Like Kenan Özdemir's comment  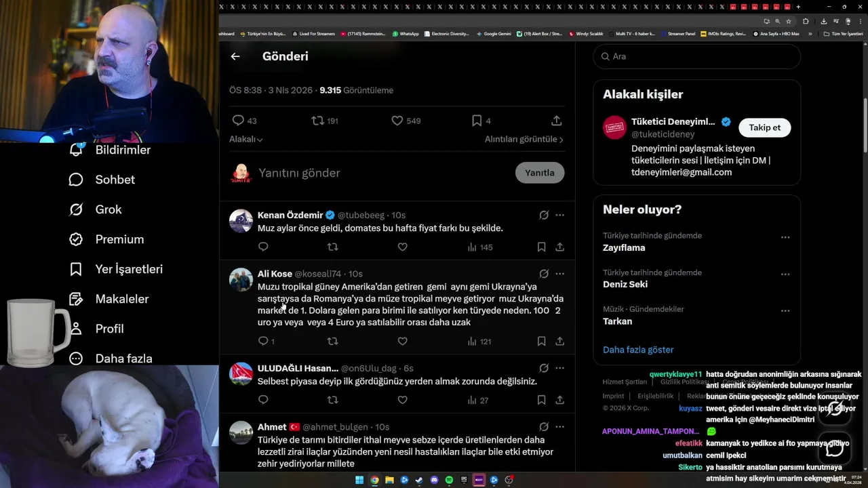click(402, 247)
